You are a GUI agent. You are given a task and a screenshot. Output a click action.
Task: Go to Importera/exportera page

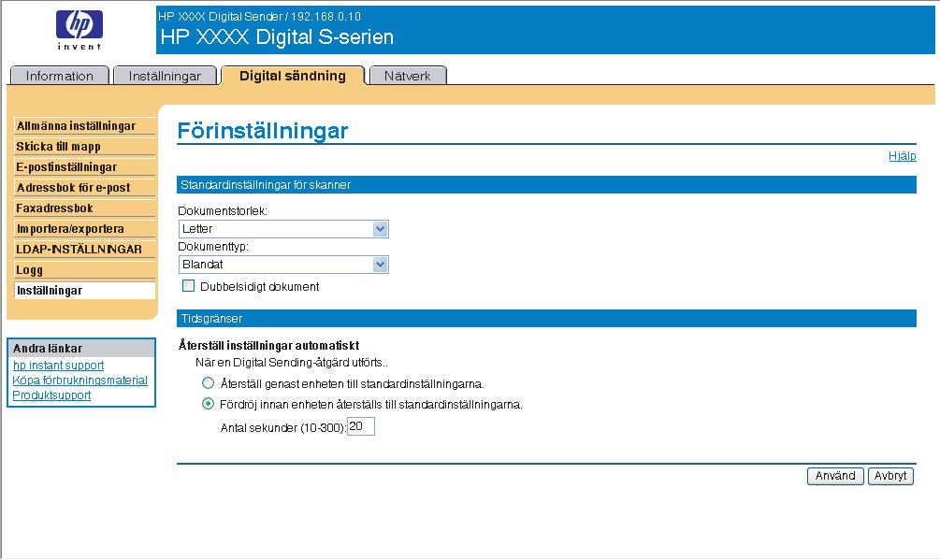click(x=84, y=229)
